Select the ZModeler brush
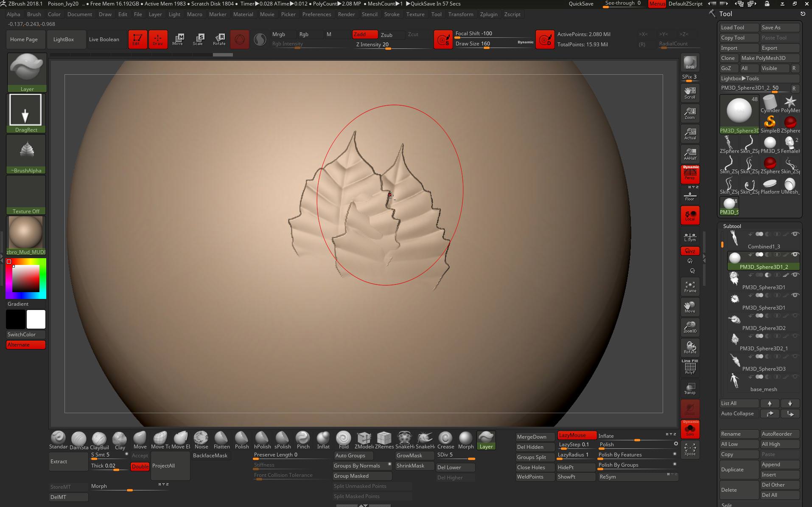Screen dimensions: 812x507 [364, 440]
